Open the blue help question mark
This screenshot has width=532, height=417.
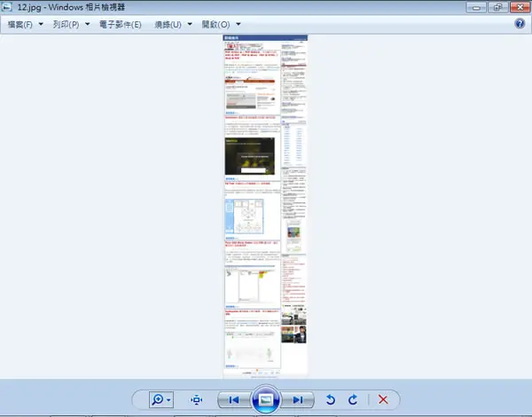(x=520, y=23)
